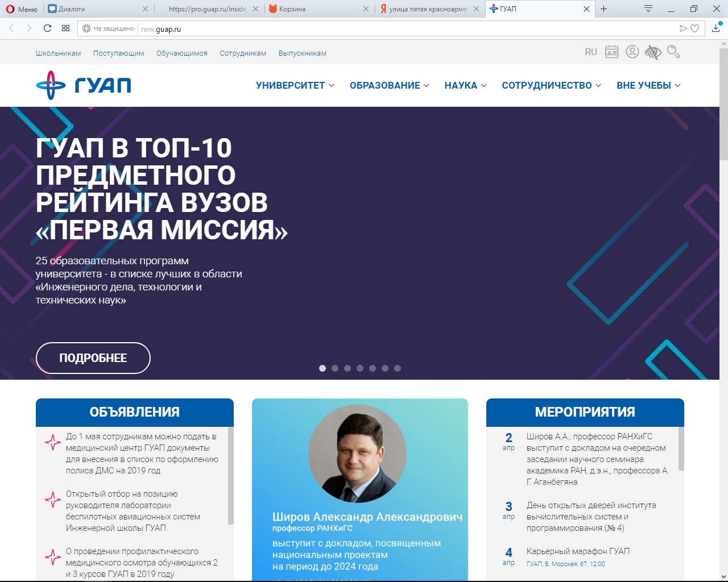Click star icon beside лаборатории announcement

(53, 500)
